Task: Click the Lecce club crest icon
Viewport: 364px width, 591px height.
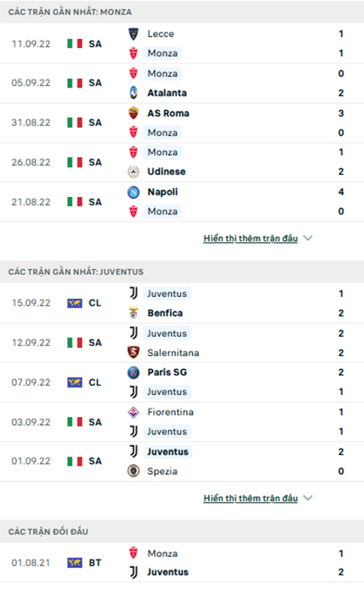Action: pyautogui.click(x=133, y=34)
